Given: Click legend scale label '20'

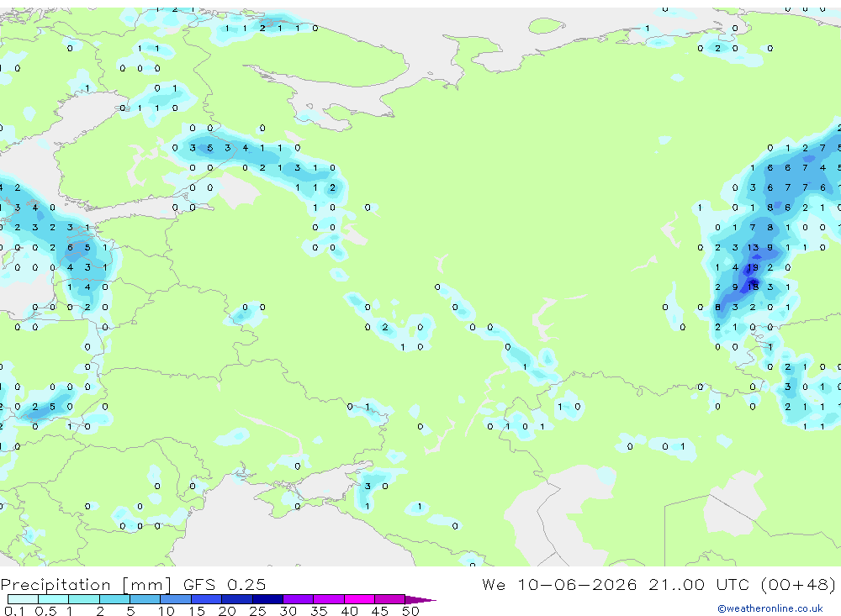Looking at the screenshot, I should pos(227,611).
